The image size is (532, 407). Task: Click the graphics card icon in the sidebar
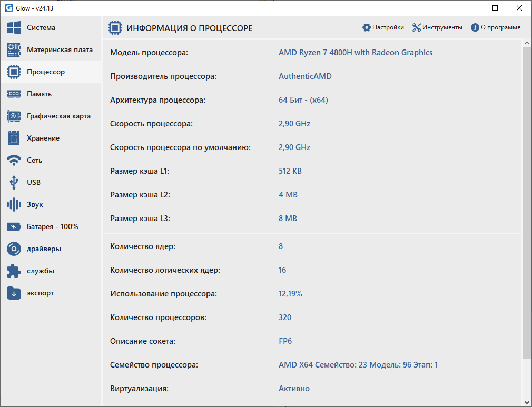click(14, 116)
